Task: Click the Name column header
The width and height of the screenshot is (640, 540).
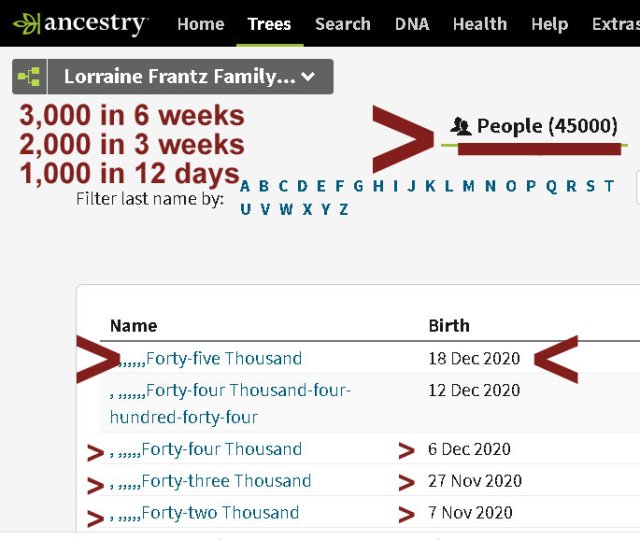Action: [x=133, y=325]
